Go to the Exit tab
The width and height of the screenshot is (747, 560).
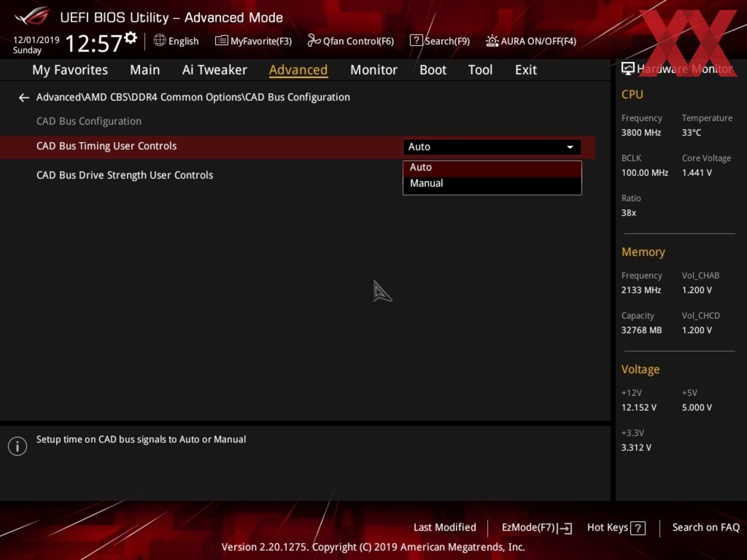click(526, 70)
